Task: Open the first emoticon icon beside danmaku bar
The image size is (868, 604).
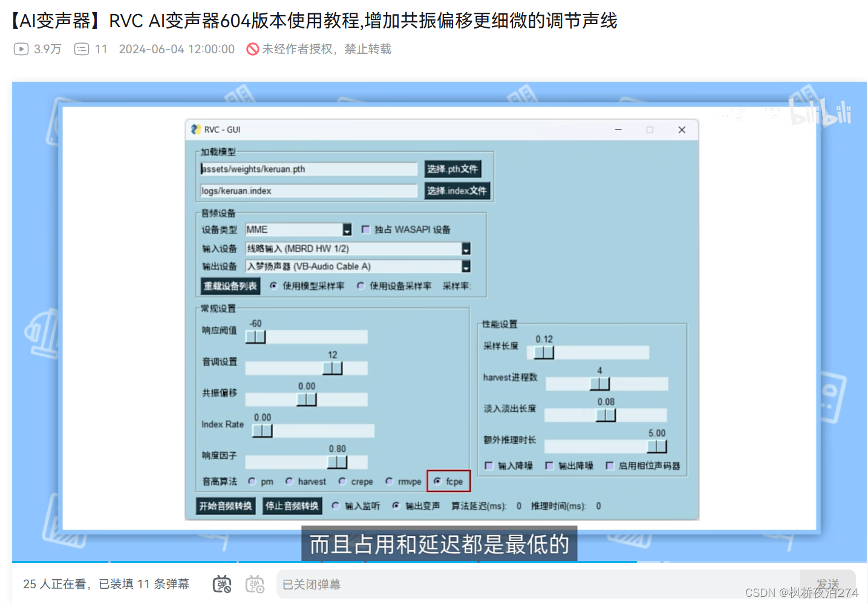Action: click(x=222, y=583)
